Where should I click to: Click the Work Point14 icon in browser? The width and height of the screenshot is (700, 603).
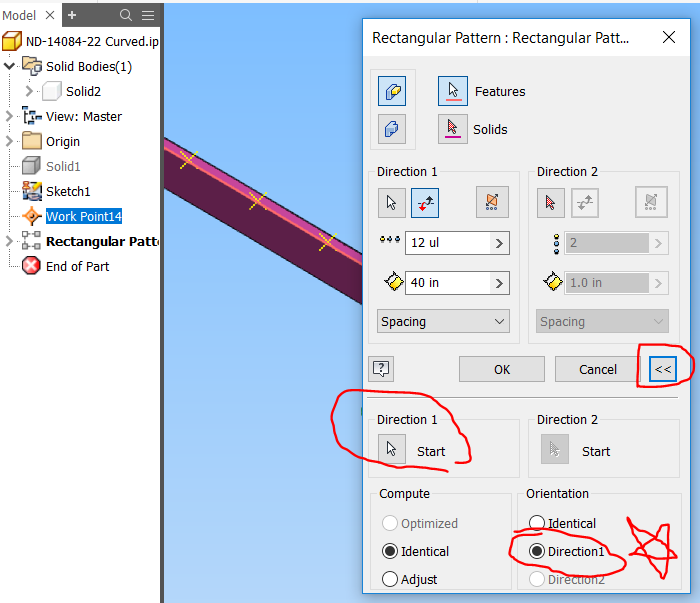(32, 216)
